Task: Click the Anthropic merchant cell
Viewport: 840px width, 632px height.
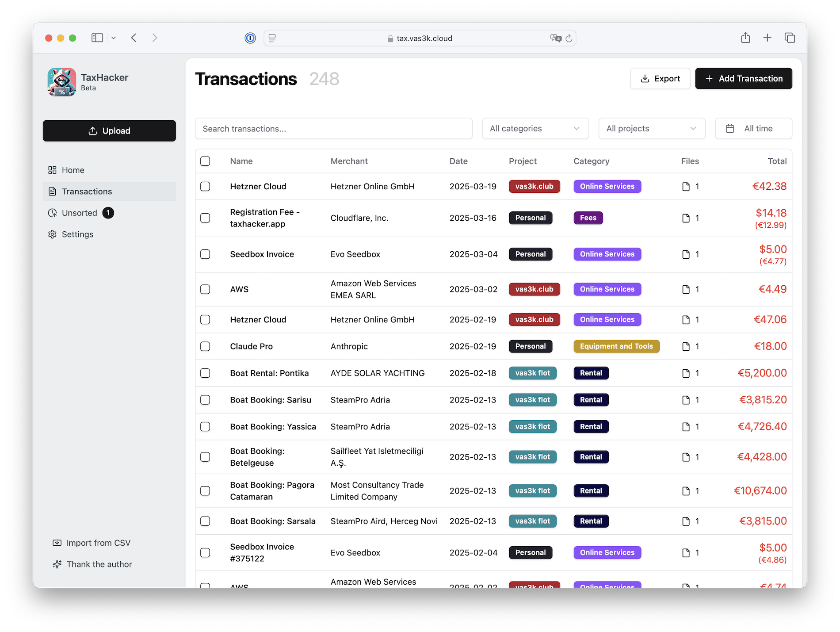Action: coord(349,346)
